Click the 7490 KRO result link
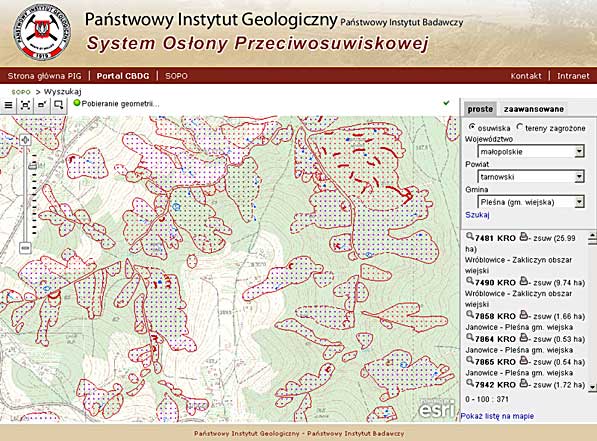 click(x=495, y=283)
